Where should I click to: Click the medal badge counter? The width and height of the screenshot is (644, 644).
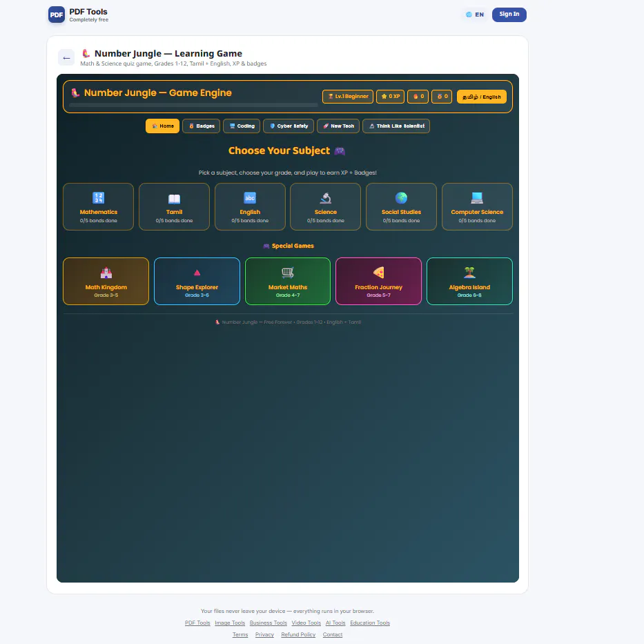442,97
